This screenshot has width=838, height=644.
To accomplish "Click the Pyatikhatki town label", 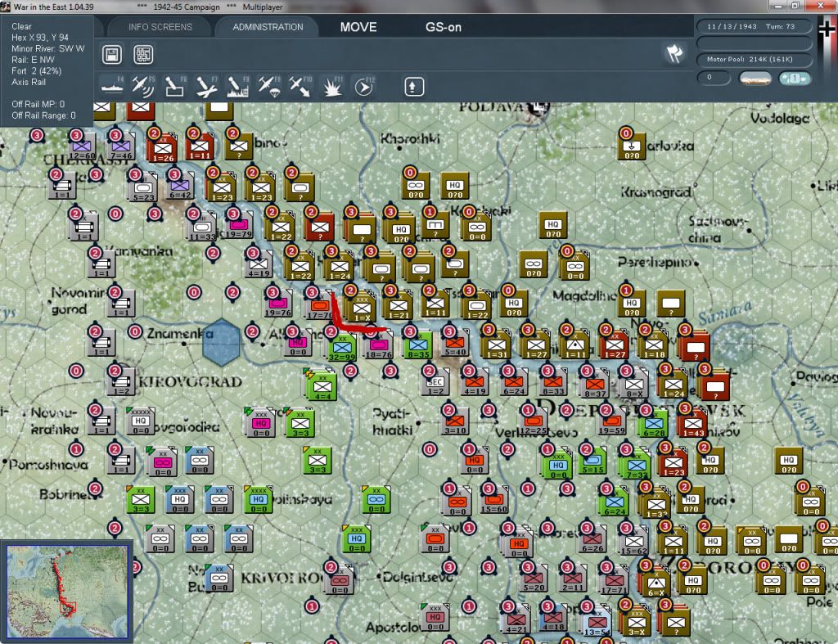I will (392, 421).
